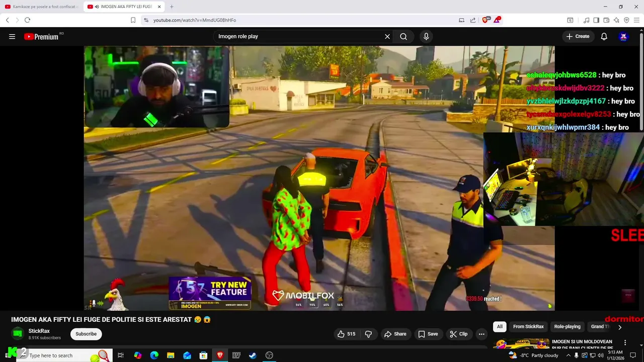Start voice search with microphone
The width and height of the screenshot is (644, 362).
point(426,36)
